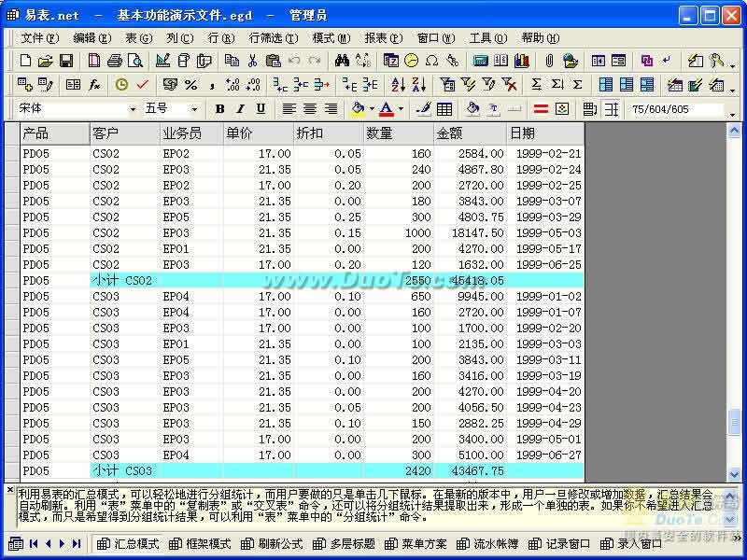Click the vertical scrollbar thumb of the grid
The image size is (747, 560).
(734, 422)
